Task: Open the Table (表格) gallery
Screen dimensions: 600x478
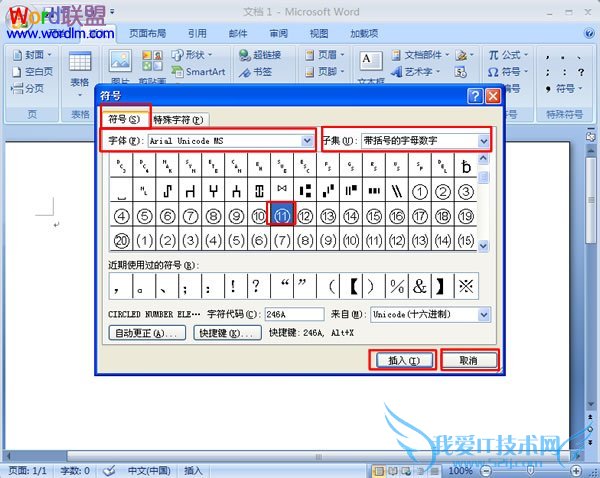Action: click(80, 73)
